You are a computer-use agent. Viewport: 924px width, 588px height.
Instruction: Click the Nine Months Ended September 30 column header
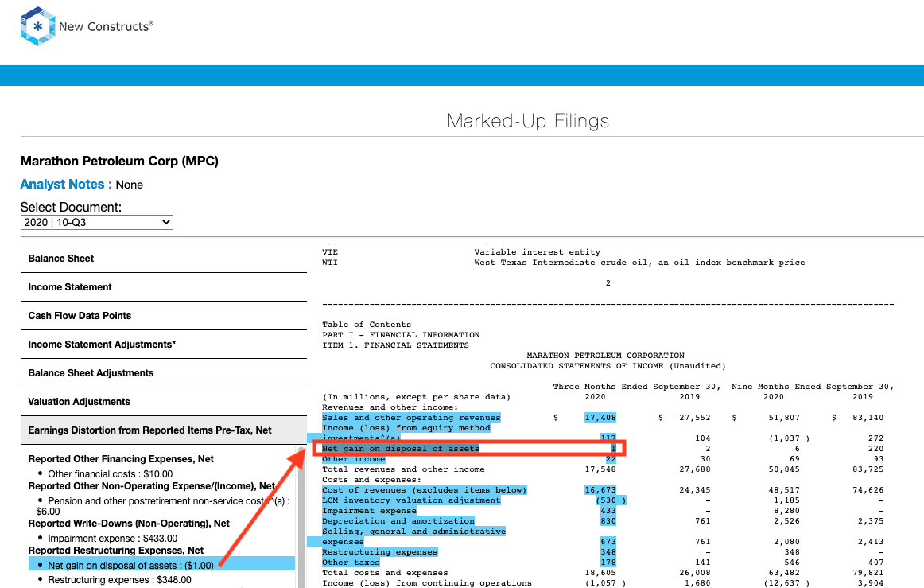(813, 387)
